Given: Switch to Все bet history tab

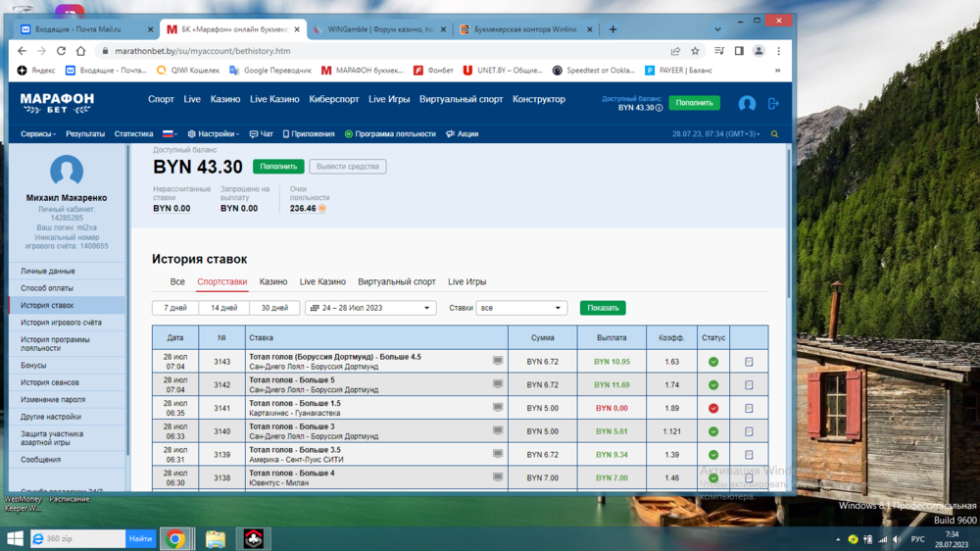Looking at the screenshot, I should 177,281.
